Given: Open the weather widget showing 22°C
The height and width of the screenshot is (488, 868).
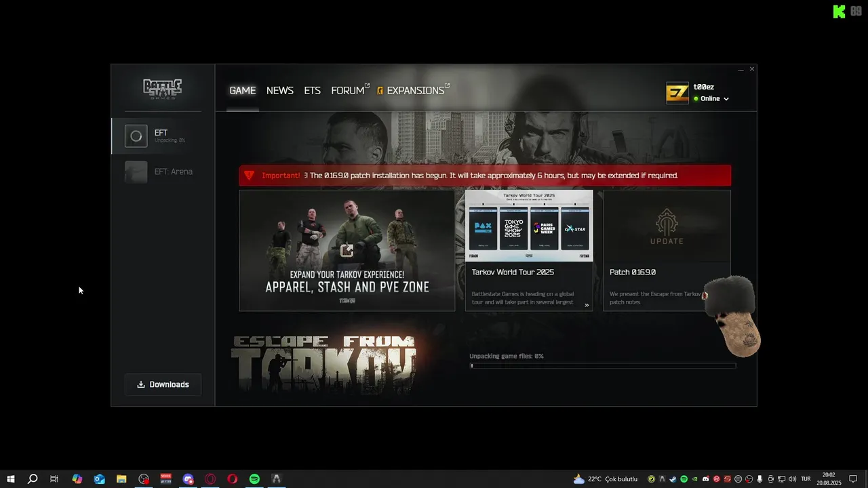Looking at the screenshot, I should 606,479.
